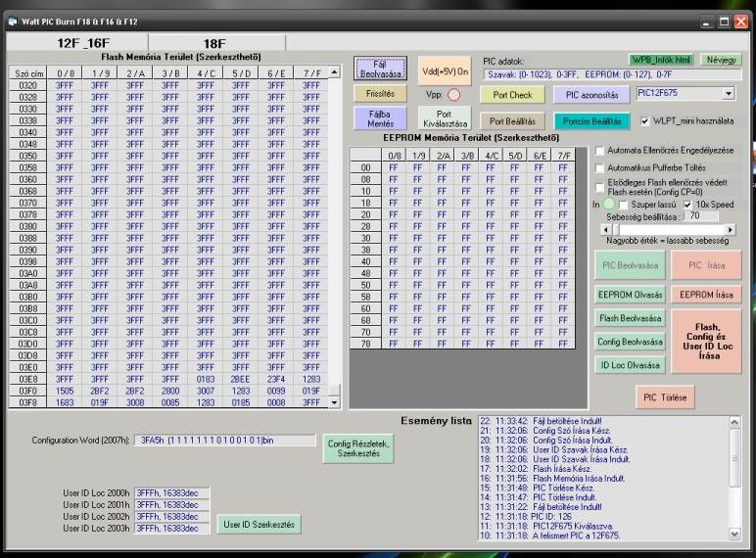Enable the Szuper lassú checkbox
Image resolution: width=756 pixels, height=558 pixels.
tap(623, 205)
